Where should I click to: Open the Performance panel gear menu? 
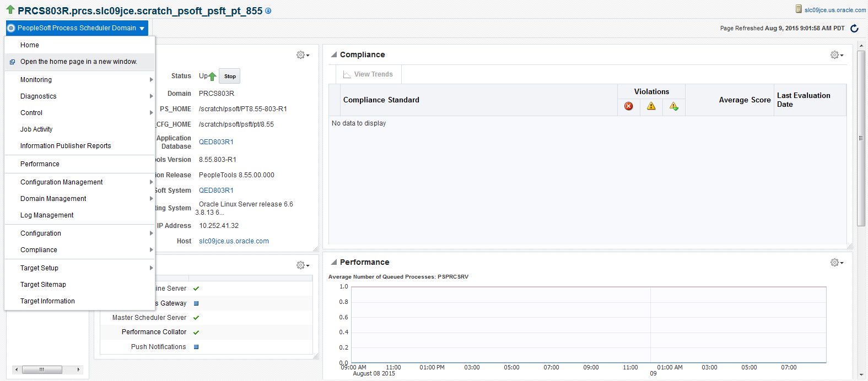[x=837, y=263]
